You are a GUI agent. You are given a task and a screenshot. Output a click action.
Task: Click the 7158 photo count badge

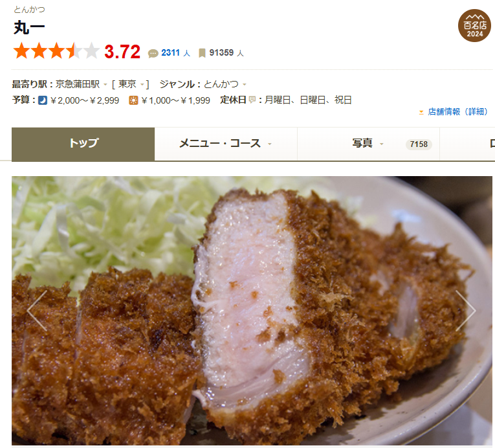coord(419,144)
